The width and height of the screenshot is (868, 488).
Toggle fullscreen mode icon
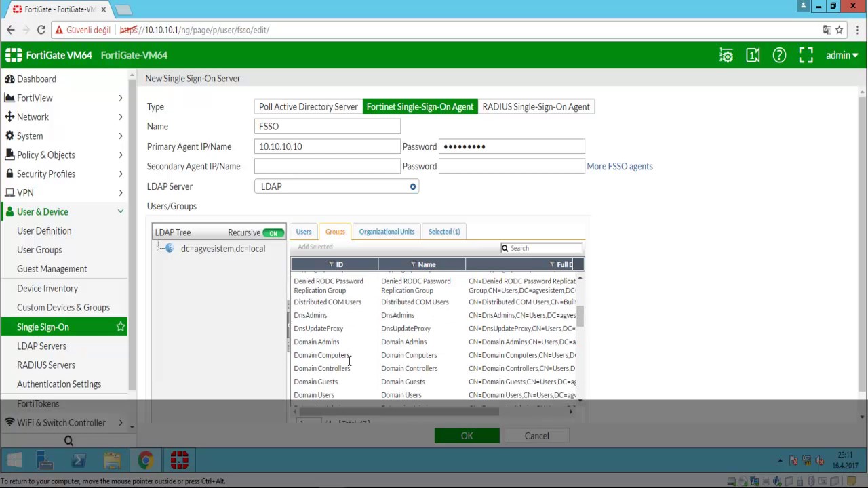(806, 56)
